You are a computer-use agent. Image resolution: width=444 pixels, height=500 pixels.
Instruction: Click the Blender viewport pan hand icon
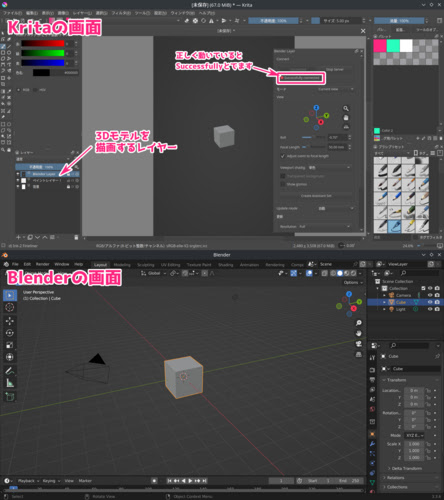[359, 333]
